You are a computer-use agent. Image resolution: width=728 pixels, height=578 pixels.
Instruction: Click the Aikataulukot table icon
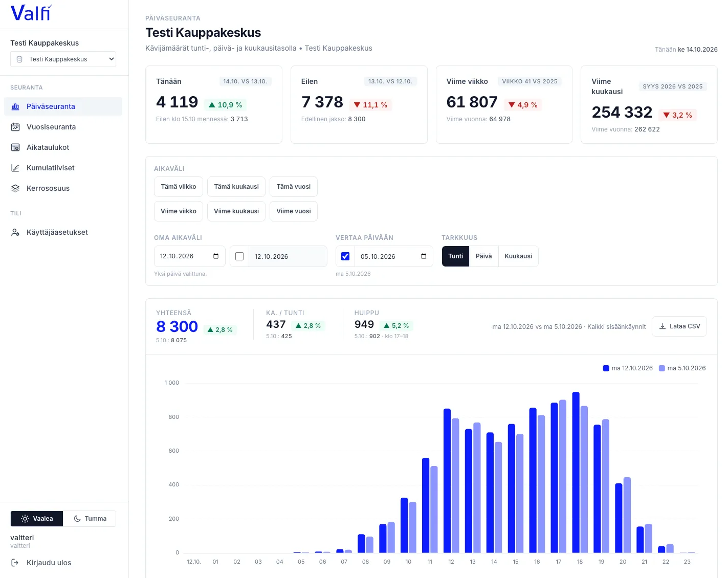(x=15, y=147)
